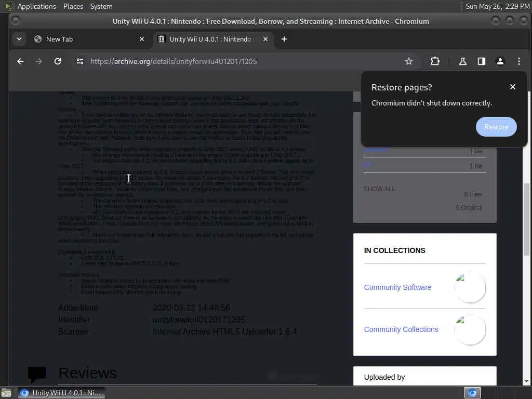Click the clock showing Sun May 26
This screenshot has height=399, width=532.
tap(497, 6)
